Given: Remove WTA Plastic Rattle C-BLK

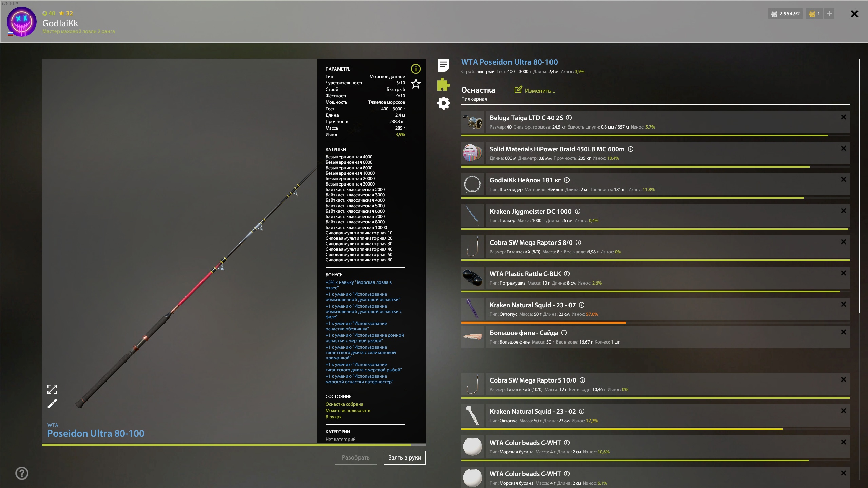Looking at the screenshot, I should point(843,273).
